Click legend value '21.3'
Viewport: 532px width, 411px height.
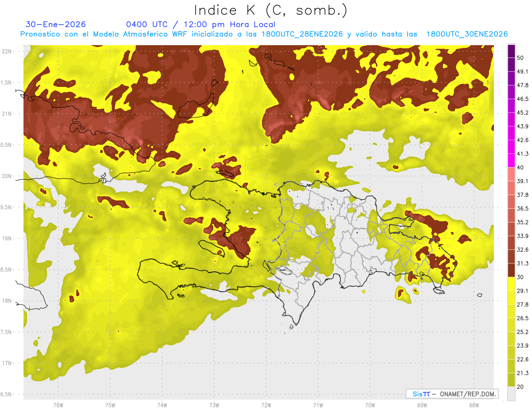[x=523, y=373]
